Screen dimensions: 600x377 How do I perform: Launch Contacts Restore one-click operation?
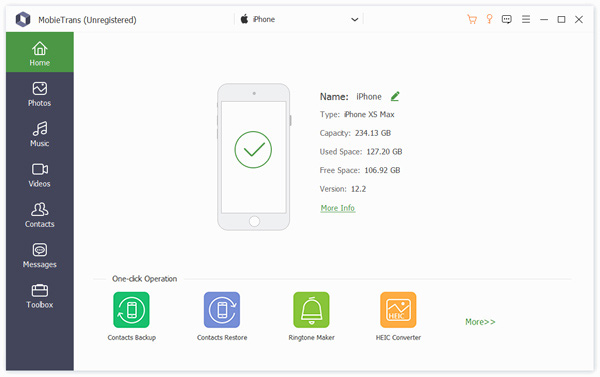(x=222, y=316)
